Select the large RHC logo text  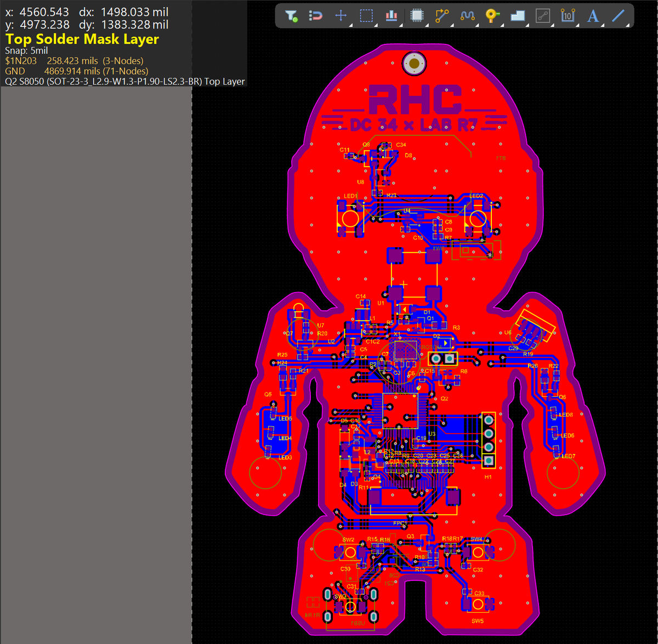point(415,100)
